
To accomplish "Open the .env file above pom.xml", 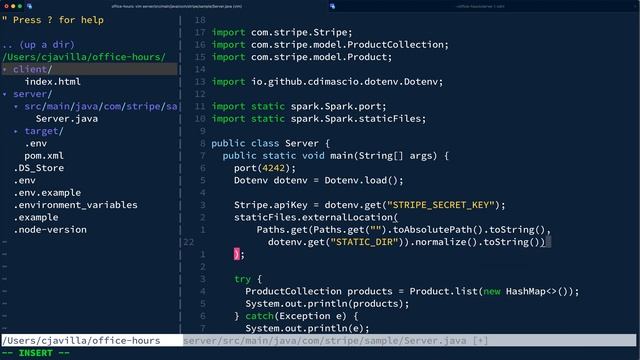I will 36,144.
